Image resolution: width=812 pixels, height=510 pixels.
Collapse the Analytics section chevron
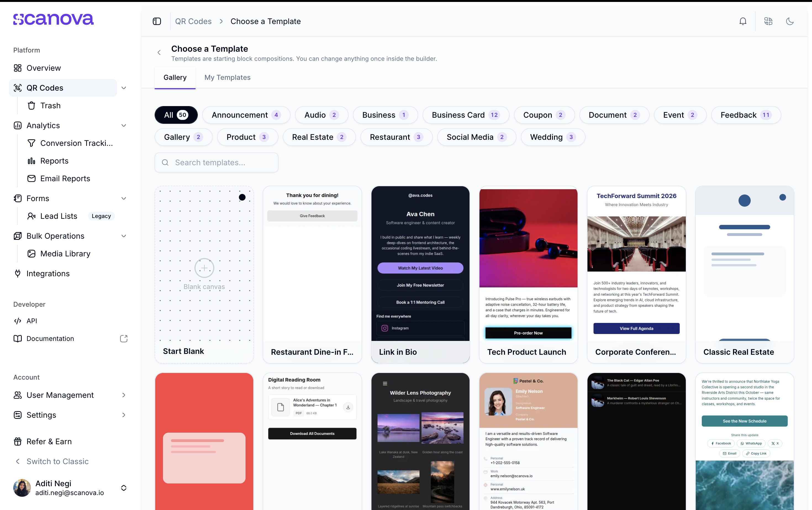pyautogui.click(x=124, y=125)
